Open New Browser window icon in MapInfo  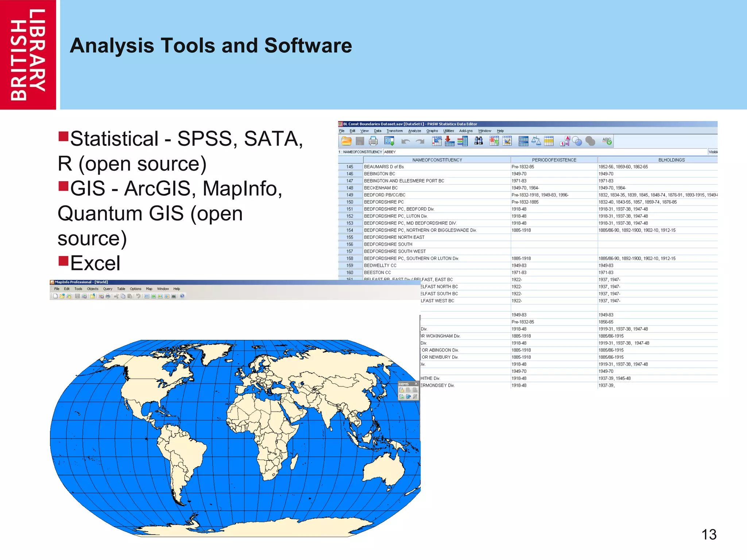coord(147,296)
